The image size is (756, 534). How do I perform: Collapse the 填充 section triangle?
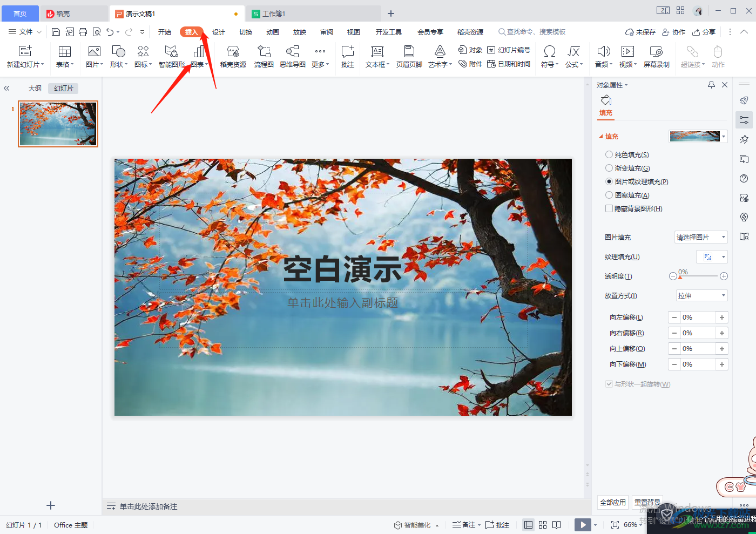coord(601,137)
